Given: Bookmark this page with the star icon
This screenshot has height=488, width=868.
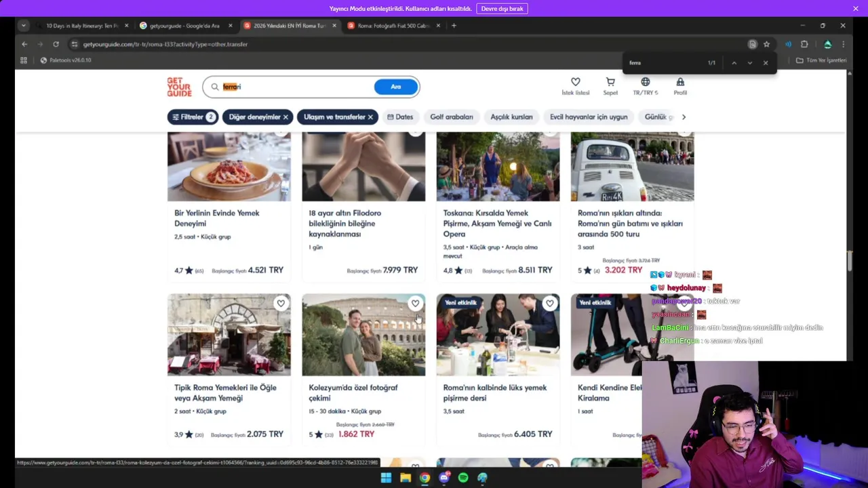Looking at the screenshot, I should [766, 44].
